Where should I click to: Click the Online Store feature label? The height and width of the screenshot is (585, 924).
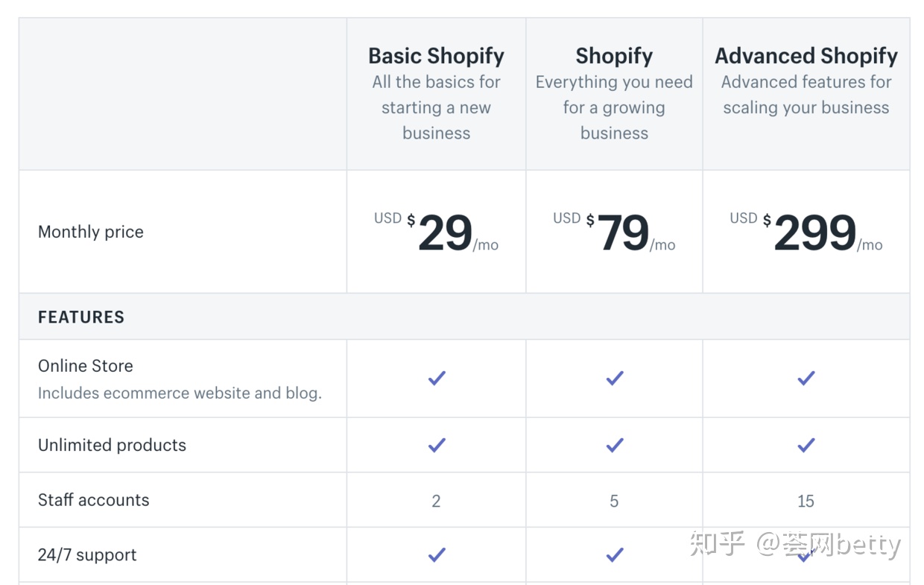click(x=86, y=366)
